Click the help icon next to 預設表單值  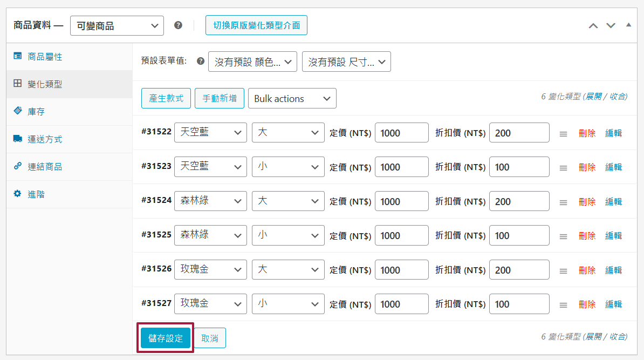point(200,61)
